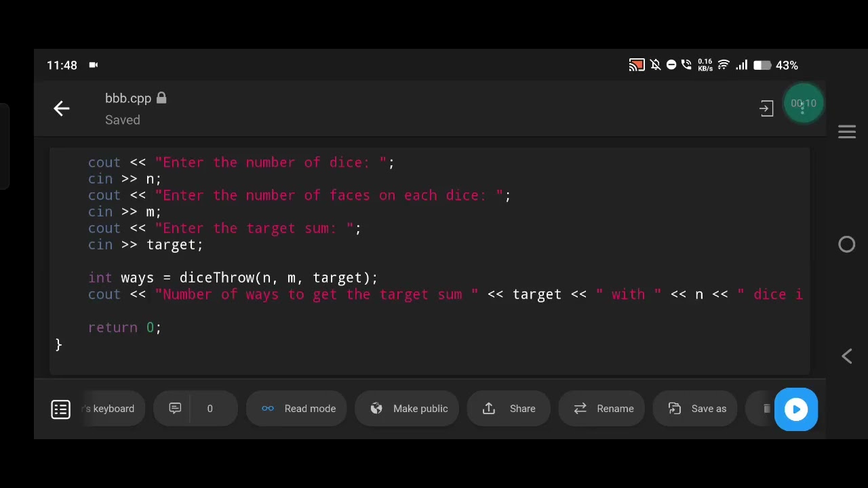
Task: Tap the do-not-disturb status icon
Action: point(671,65)
